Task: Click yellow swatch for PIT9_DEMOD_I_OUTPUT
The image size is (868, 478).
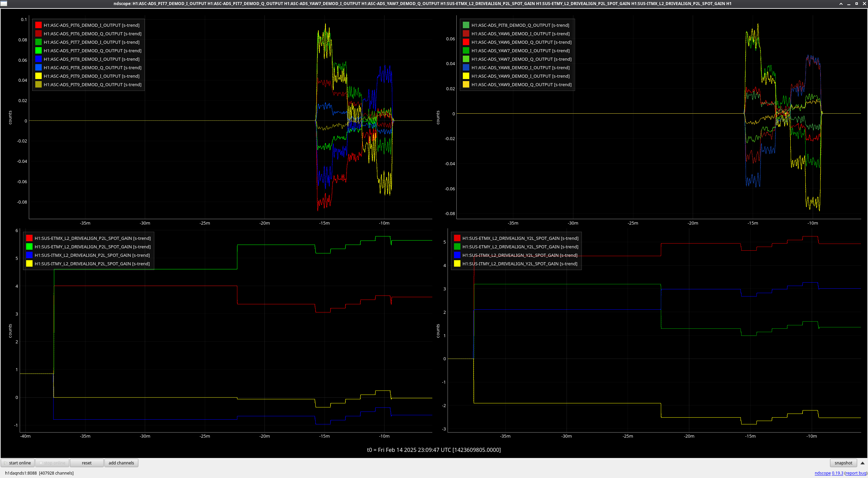Action: click(x=38, y=76)
